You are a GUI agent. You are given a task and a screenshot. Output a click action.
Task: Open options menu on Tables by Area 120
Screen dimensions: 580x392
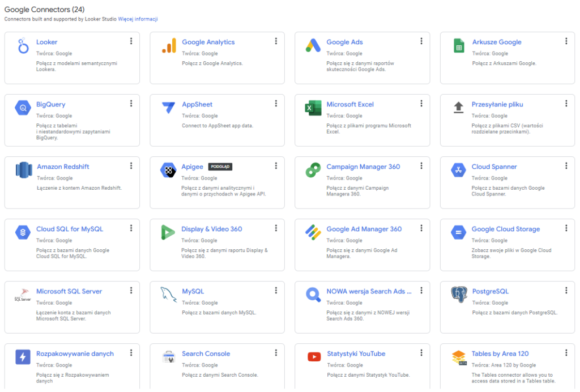pos(566,352)
